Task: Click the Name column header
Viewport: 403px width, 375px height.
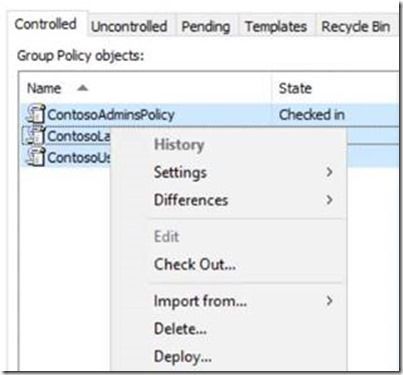Action: (x=145, y=88)
